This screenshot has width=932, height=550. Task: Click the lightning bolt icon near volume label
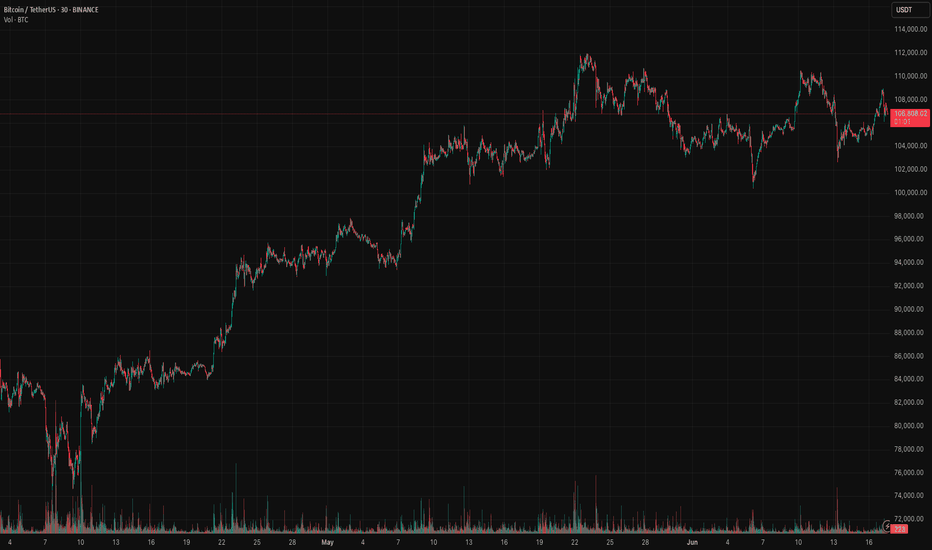tap(887, 526)
